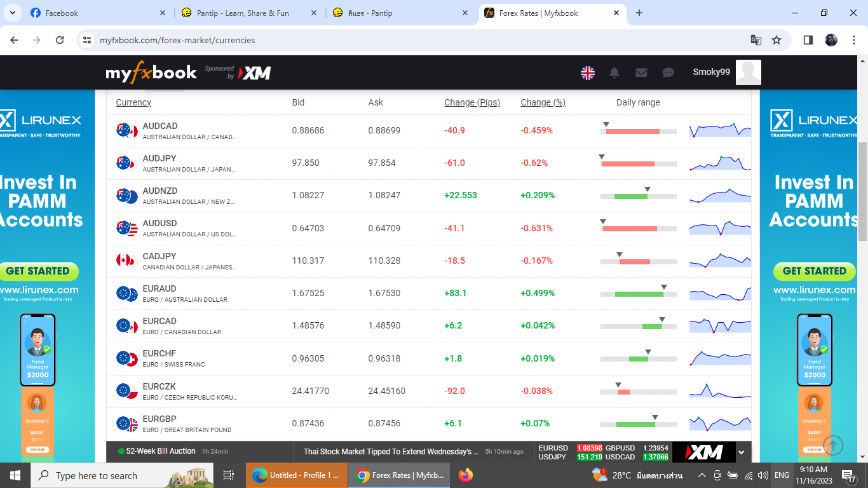
Task: Open the notifications bell
Action: pos(614,73)
